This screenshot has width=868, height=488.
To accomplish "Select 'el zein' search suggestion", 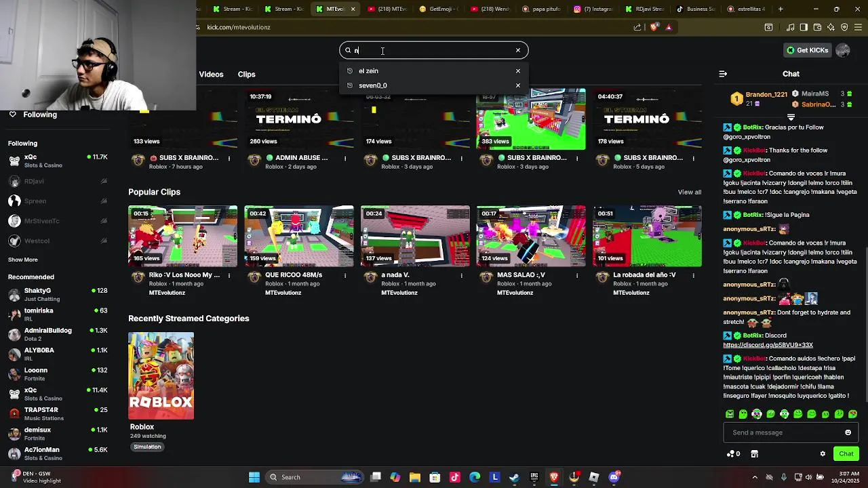I will click(x=368, y=70).
